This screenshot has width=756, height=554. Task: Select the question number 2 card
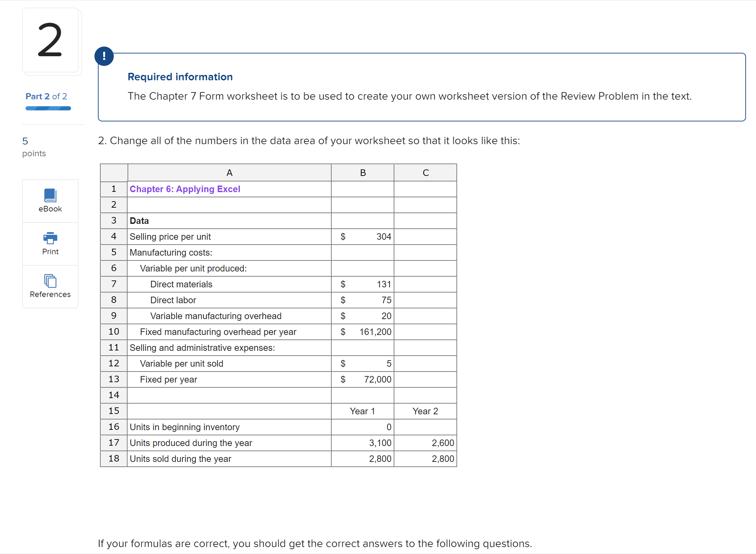[x=50, y=40]
